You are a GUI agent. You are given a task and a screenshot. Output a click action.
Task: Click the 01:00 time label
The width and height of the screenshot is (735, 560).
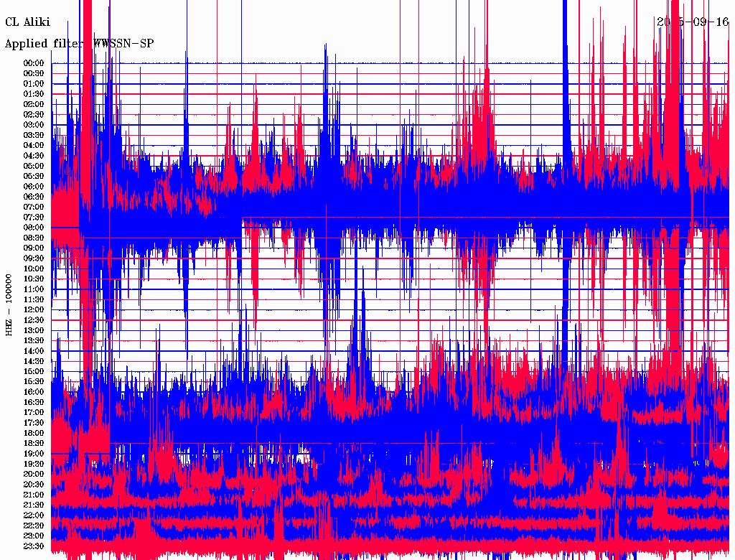tap(34, 84)
